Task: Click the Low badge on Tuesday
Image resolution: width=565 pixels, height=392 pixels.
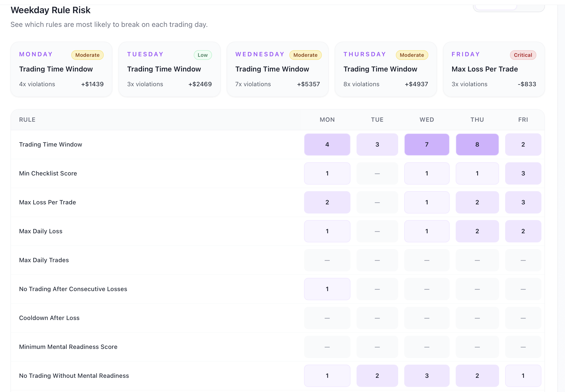Action: coord(203,55)
